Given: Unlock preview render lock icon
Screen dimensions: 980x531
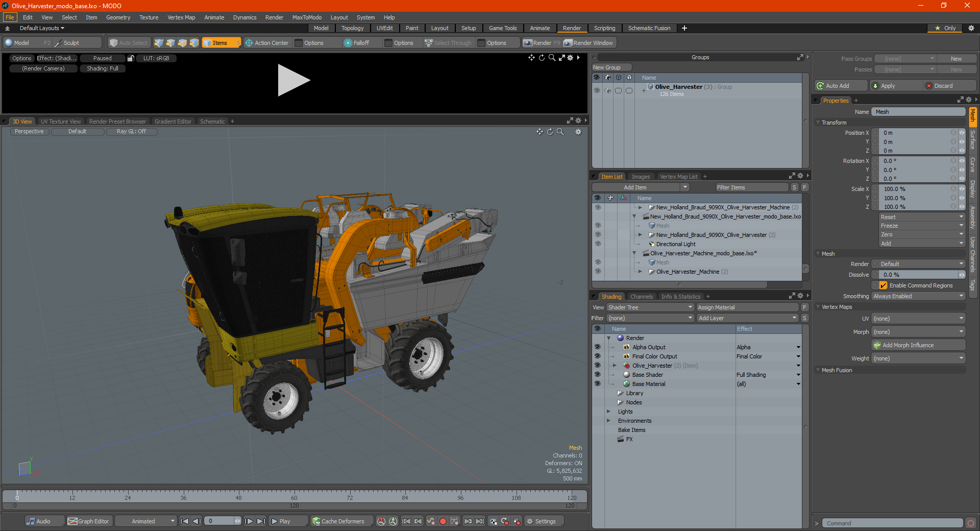Looking at the screenshot, I should 131,58.
